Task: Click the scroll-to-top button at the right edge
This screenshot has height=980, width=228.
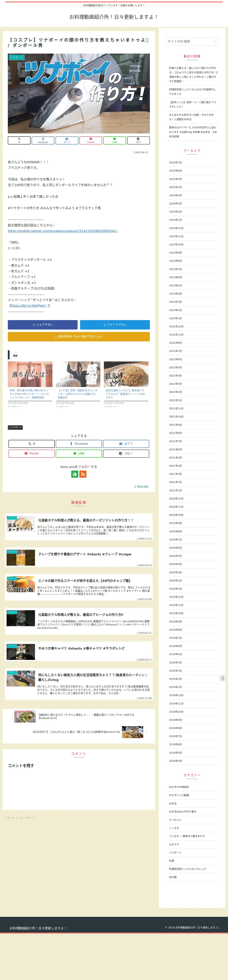Action: pyautogui.click(x=223, y=678)
